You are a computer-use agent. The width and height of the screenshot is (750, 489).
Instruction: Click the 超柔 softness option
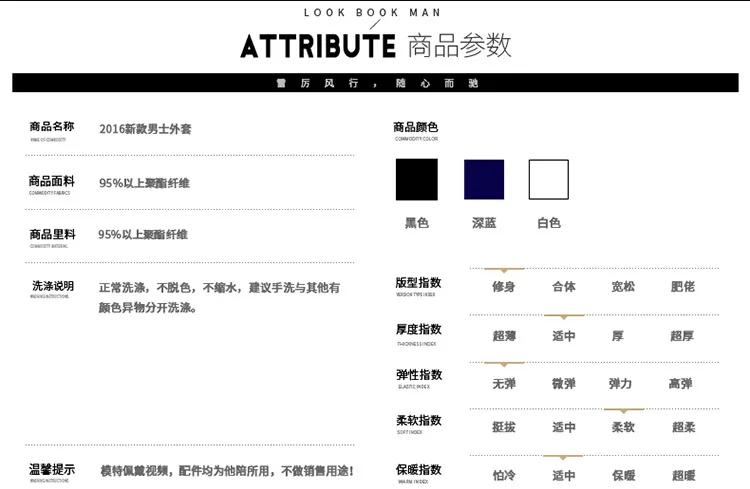[x=684, y=427]
